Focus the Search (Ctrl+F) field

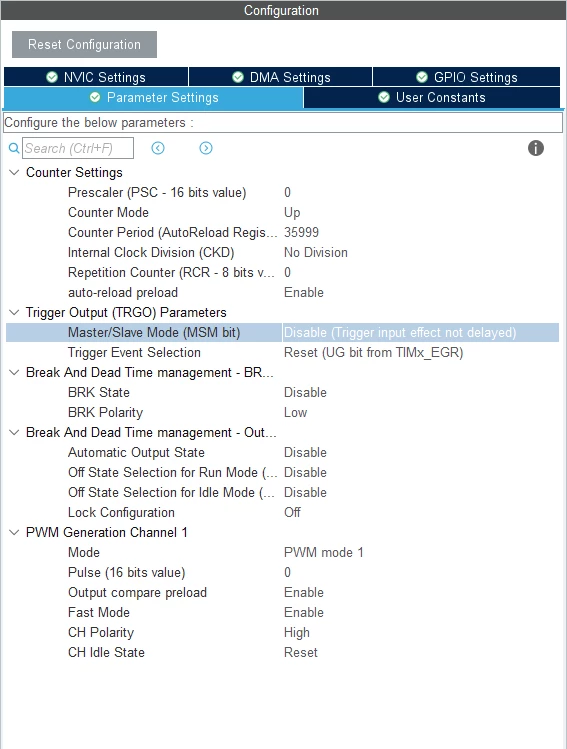tap(78, 148)
